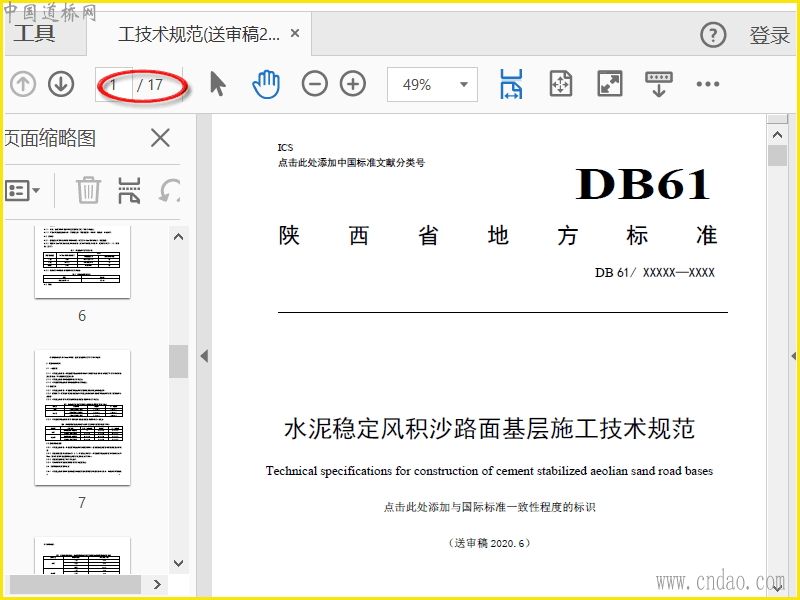Open the help question mark icon
This screenshot has height=600, width=800.
pyautogui.click(x=713, y=35)
